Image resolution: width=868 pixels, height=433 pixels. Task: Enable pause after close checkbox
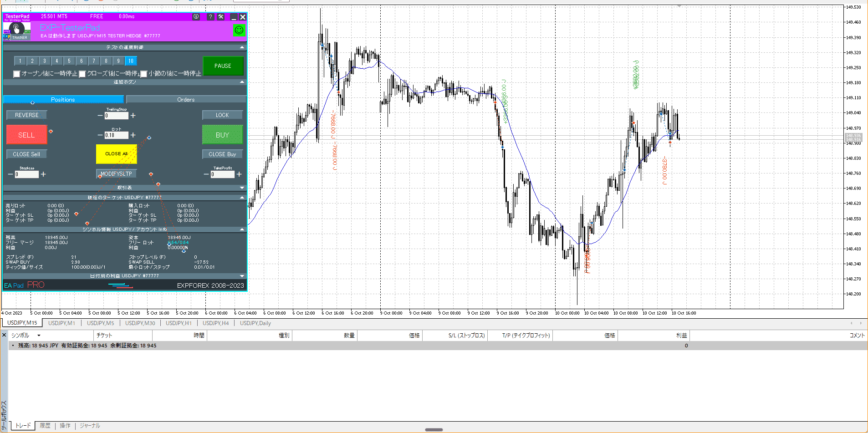[82, 74]
